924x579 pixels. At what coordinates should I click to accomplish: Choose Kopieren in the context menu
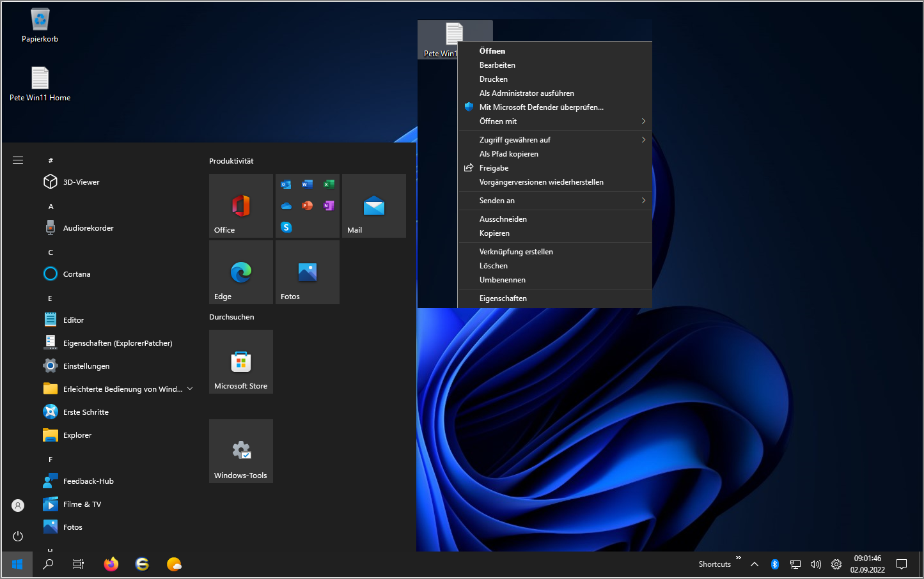point(555,233)
